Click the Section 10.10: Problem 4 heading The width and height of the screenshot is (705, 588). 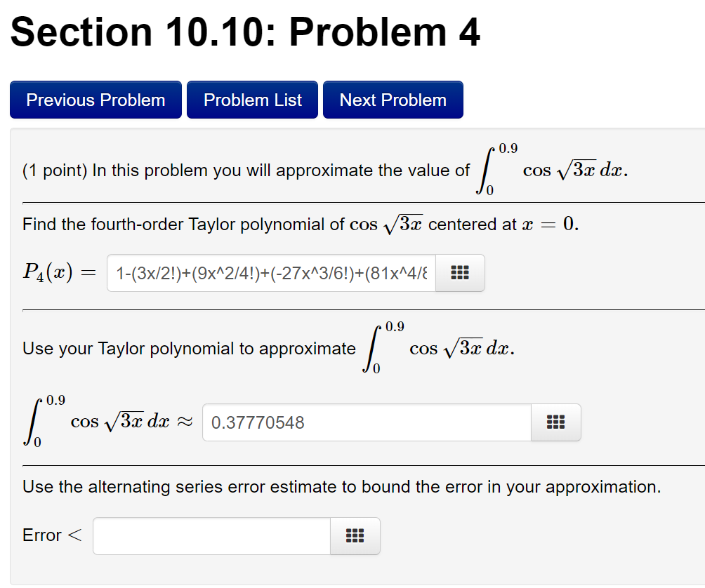(245, 32)
